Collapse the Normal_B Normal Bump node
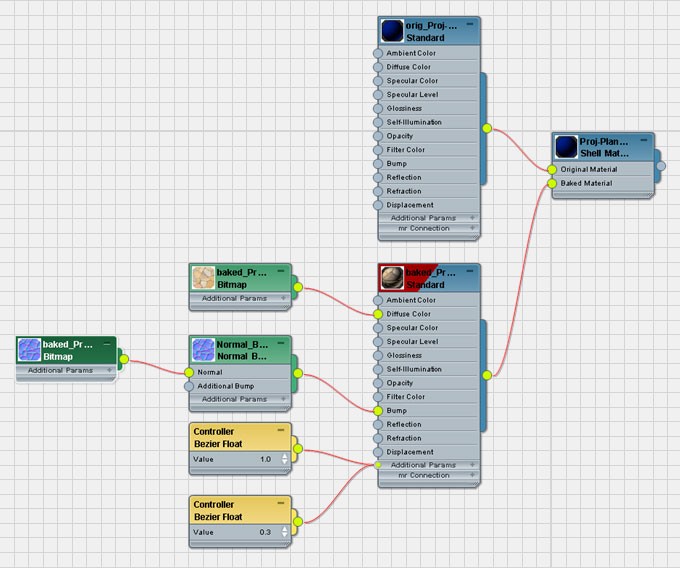680x568 pixels. click(281, 343)
